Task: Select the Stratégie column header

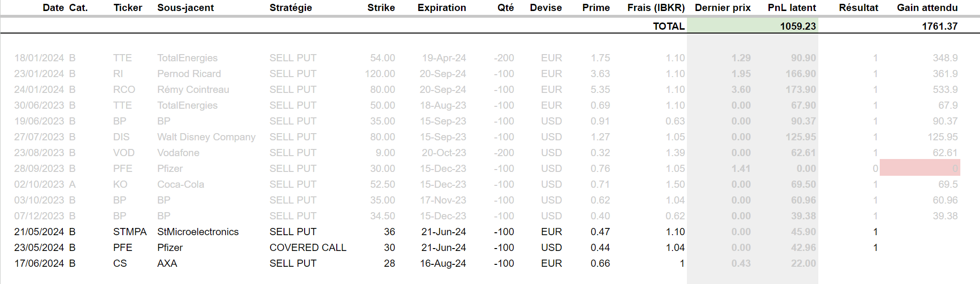Action: point(290,8)
